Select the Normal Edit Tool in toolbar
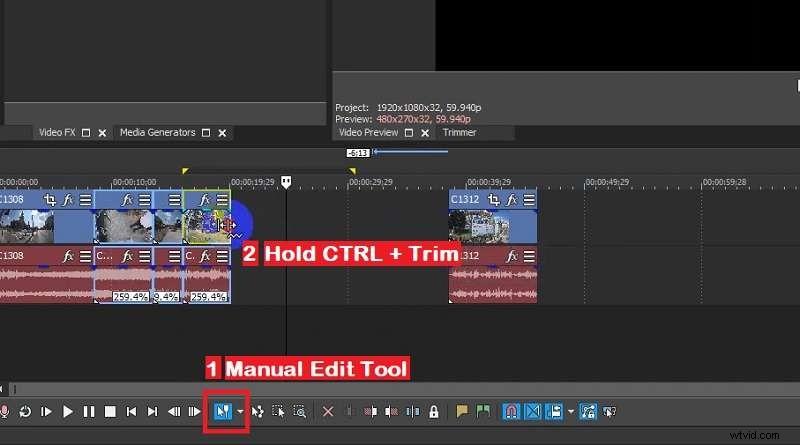 click(x=223, y=411)
